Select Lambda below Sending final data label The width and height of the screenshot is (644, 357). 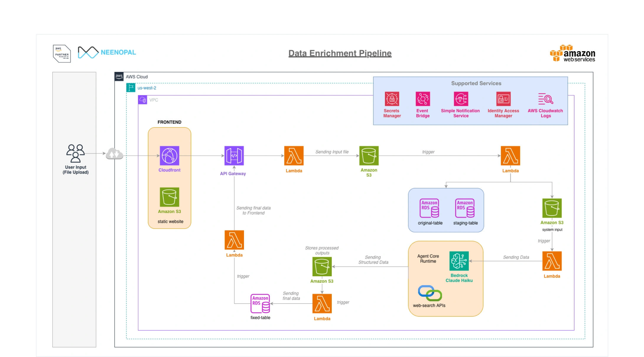coord(234,240)
